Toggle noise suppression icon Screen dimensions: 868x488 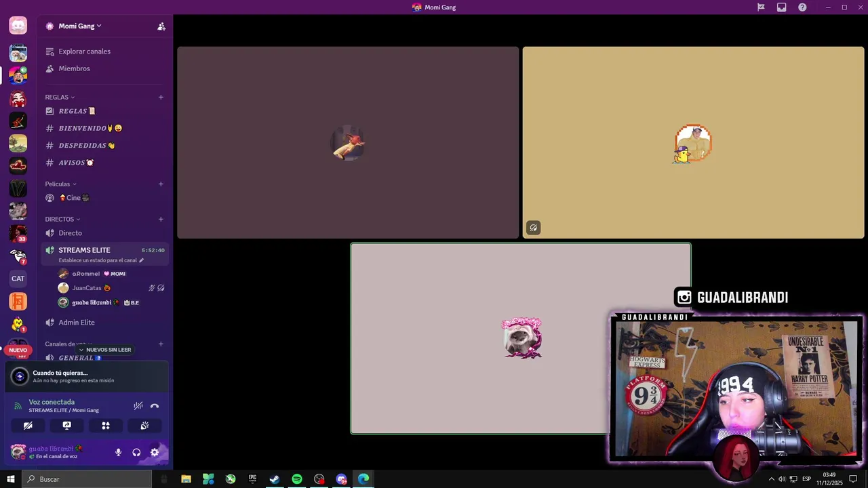[138, 406]
